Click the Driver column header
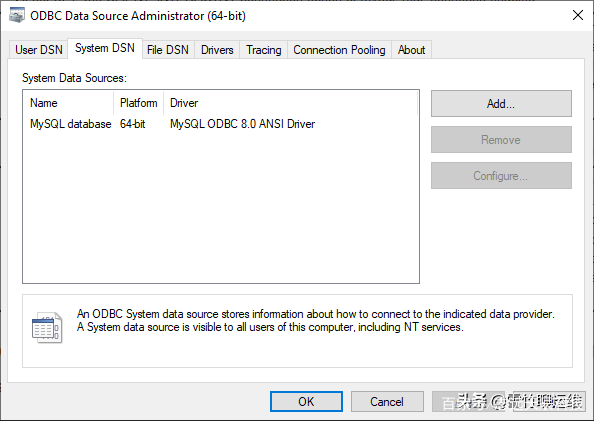This screenshot has height=421, width=594. pyautogui.click(x=291, y=103)
